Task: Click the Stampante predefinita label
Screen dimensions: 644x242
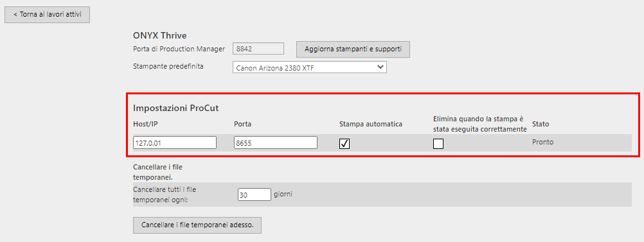Action: click(x=168, y=67)
